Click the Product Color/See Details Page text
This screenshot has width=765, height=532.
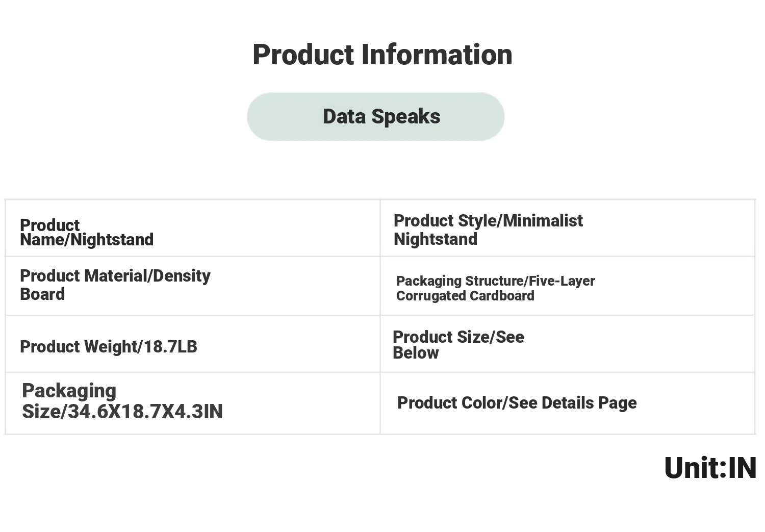[517, 403]
